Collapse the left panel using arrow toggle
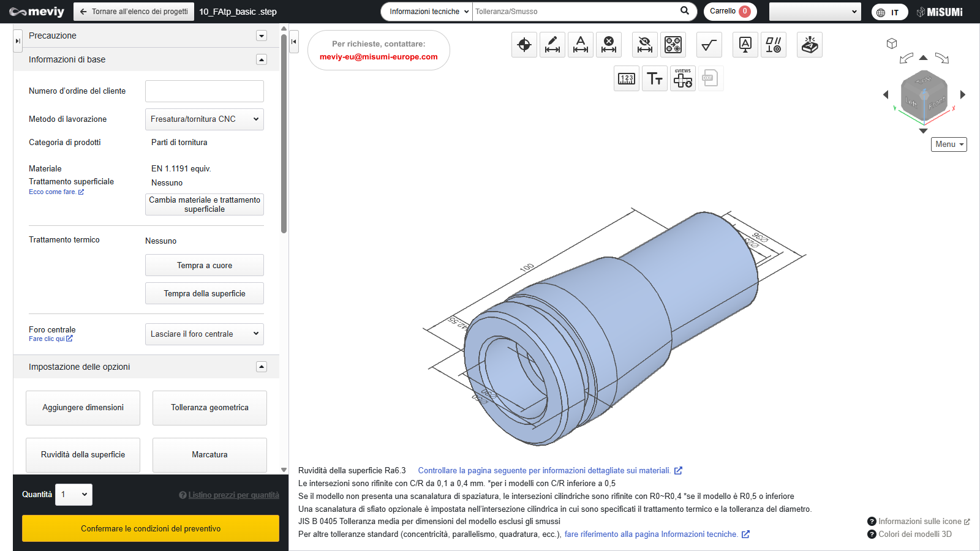The width and height of the screenshot is (980, 551). pos(294,42)
